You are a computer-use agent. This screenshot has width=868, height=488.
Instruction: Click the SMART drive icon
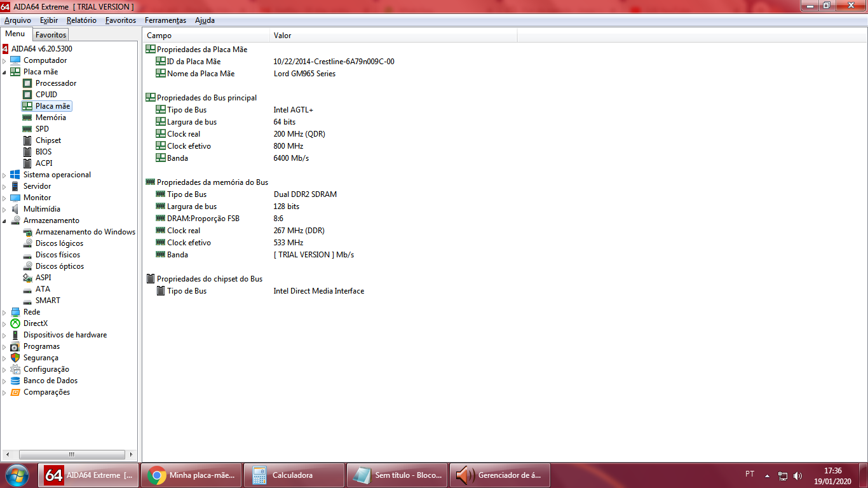click(27, 301)
